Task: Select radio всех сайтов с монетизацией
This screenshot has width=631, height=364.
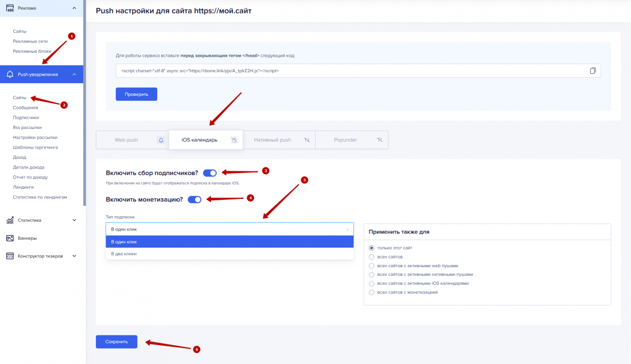Action: (x=372, y=292)
